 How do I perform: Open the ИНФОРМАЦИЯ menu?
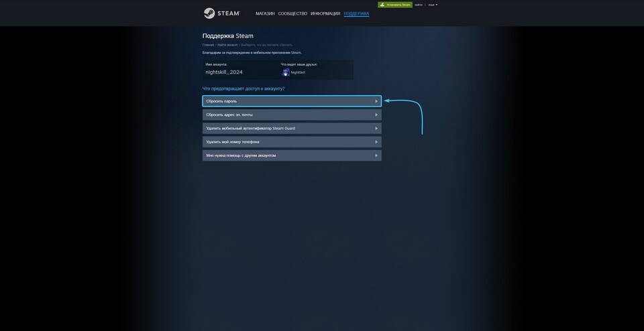click(325, 13)
